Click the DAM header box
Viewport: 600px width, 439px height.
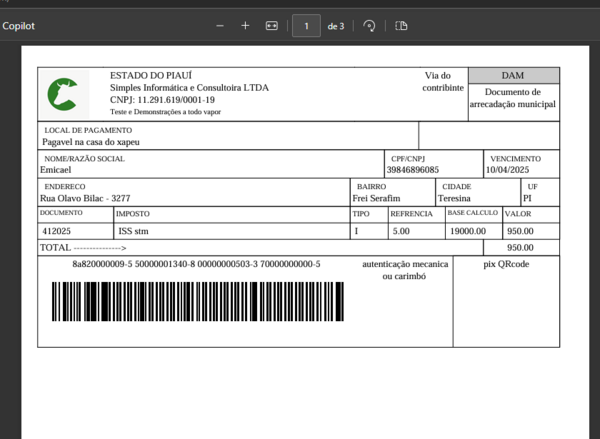514,75
